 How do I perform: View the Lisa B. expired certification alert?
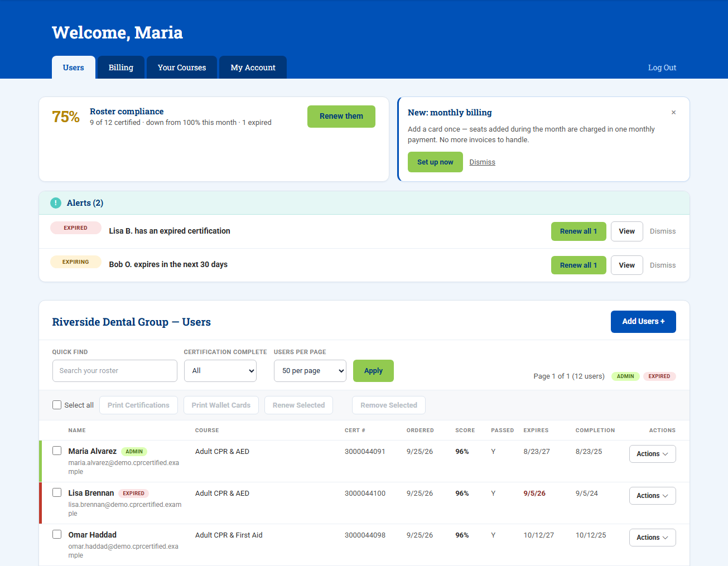(x=627, y=231)
